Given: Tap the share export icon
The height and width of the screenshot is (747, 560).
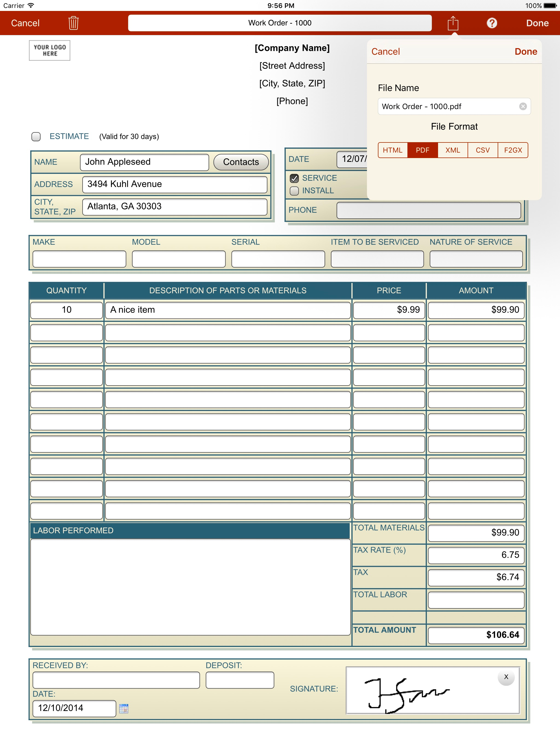Looking at the screenshot, I should pos(453,23).
